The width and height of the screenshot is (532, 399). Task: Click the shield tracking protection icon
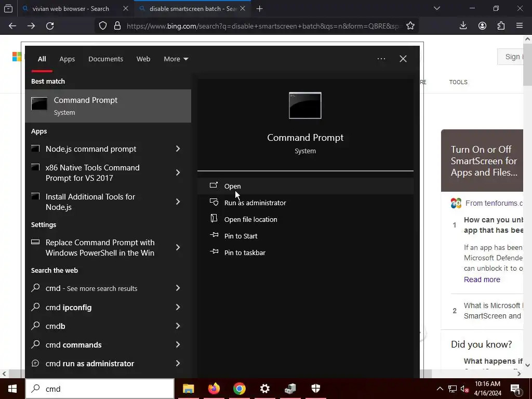(x=103, y=26)
